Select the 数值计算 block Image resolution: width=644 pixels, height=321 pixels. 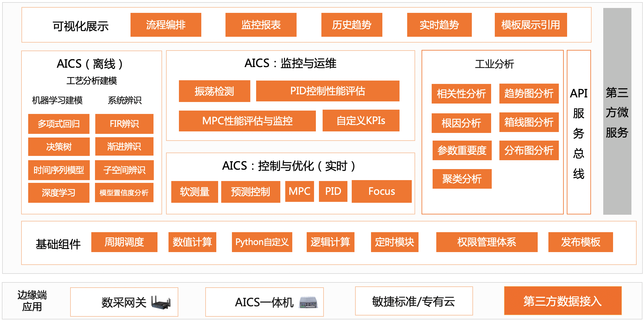pyautogui.click(x=192, y=242)
